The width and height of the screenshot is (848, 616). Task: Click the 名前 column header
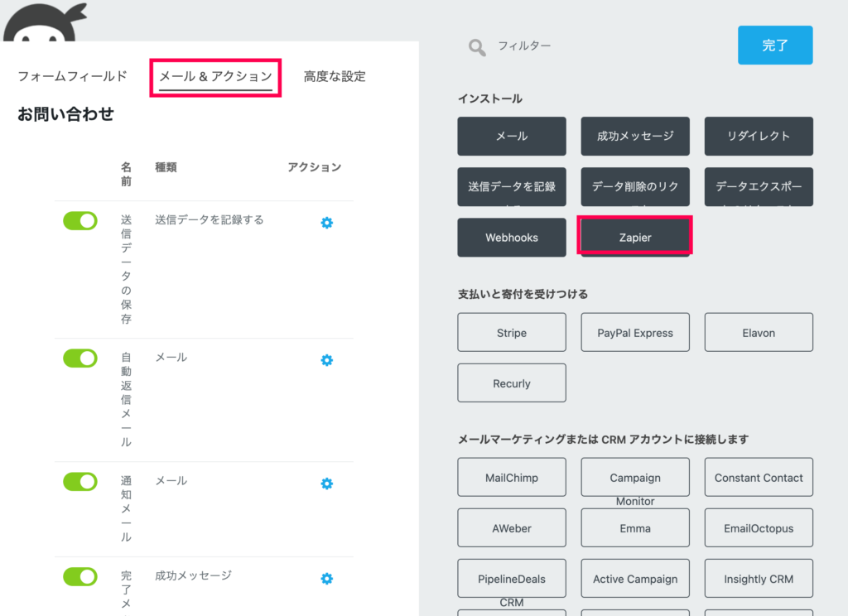(126, 174)
